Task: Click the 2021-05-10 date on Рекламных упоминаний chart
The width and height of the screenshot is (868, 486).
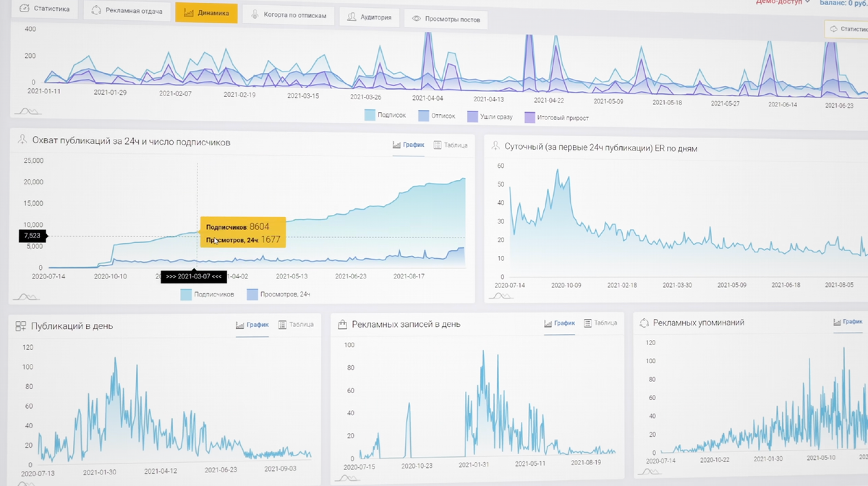Action: tap(821, 458)
